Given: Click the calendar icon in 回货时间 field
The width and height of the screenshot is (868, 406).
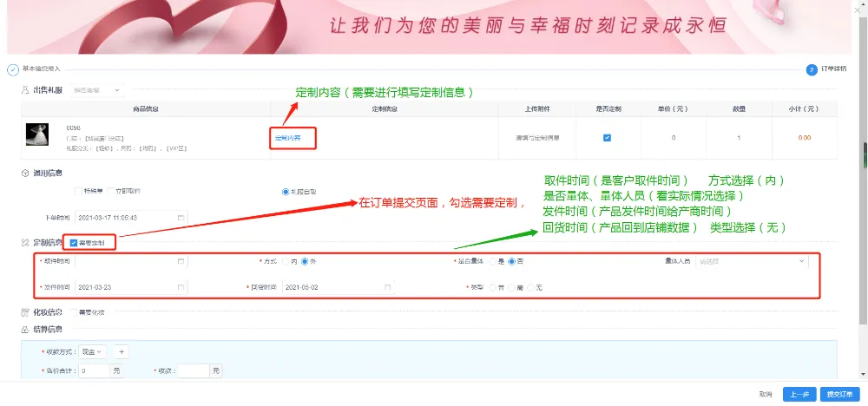Looking at the screenshot, I should pos(388,287).
